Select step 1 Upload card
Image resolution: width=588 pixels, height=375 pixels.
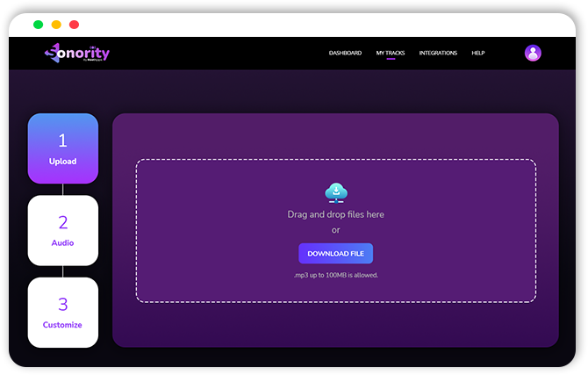[63, 148]
